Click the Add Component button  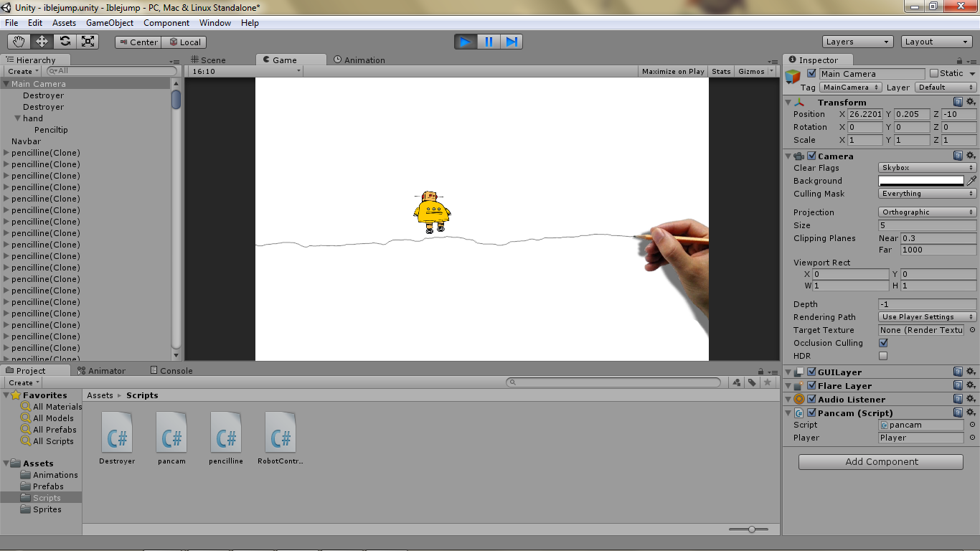pyautogui.click(x=880, y=461)
